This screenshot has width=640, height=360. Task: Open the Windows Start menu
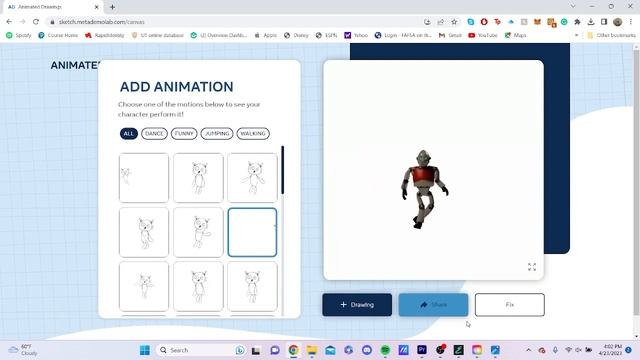(x=145, y=350)
